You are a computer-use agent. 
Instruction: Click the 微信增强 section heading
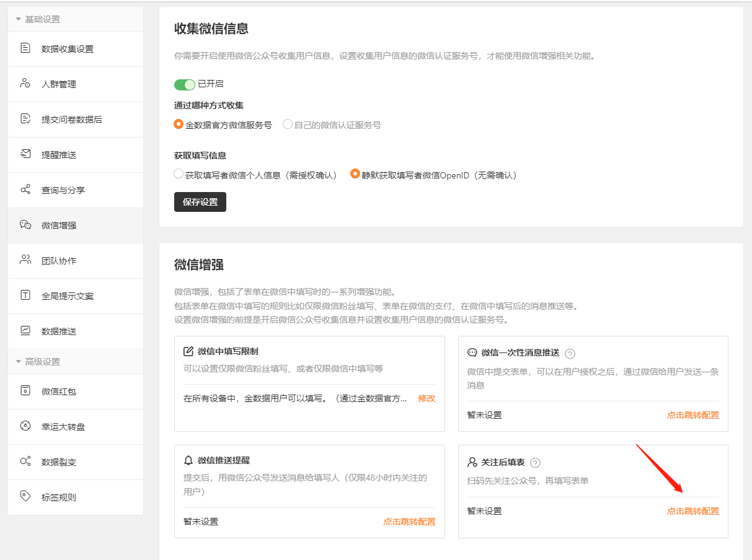point(199,265)
